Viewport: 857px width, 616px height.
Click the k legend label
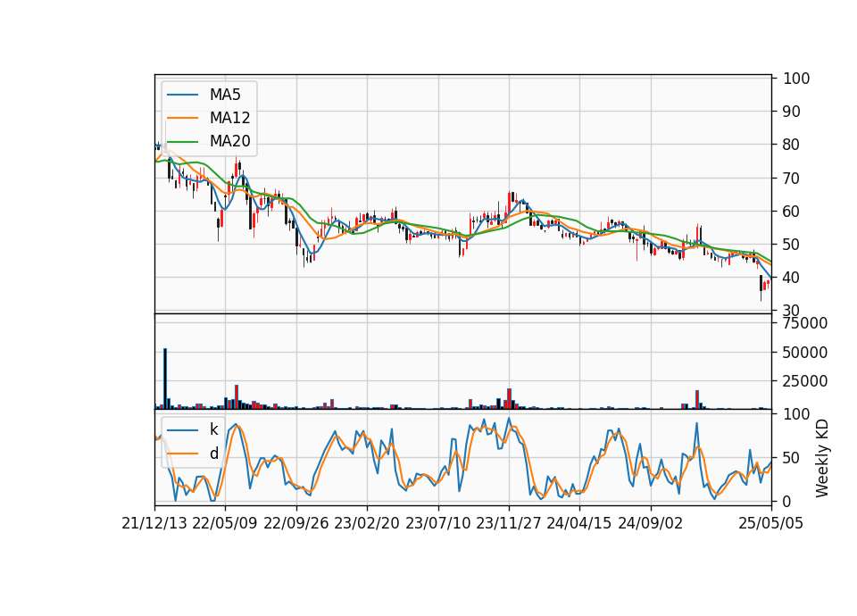(x=213, y=429)
